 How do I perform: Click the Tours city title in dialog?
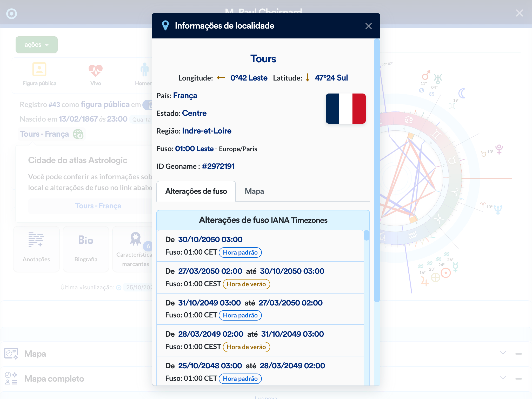click(x=263, y=59)
